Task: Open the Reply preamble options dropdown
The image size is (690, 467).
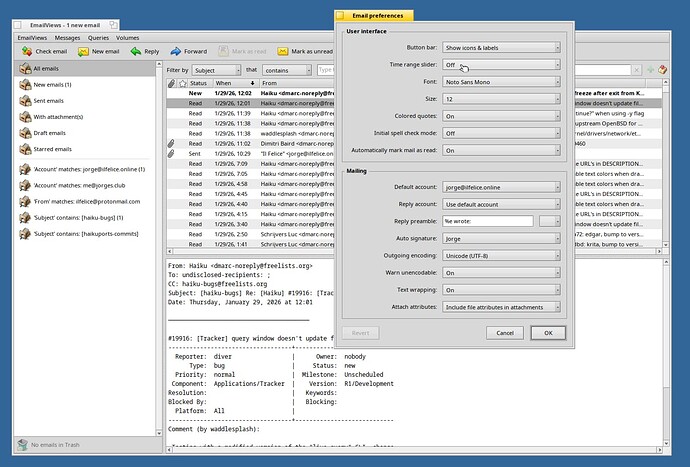Action: [x=550, y=221]
